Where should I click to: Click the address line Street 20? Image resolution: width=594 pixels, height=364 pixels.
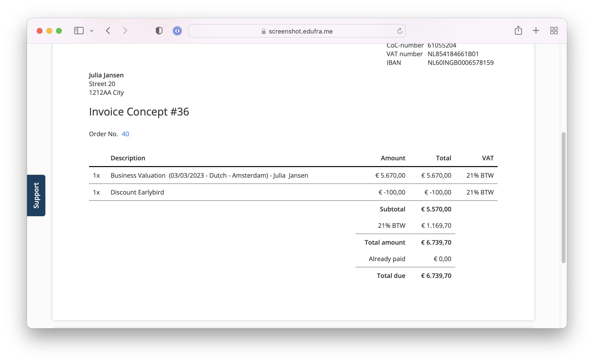tap(102, 84)
